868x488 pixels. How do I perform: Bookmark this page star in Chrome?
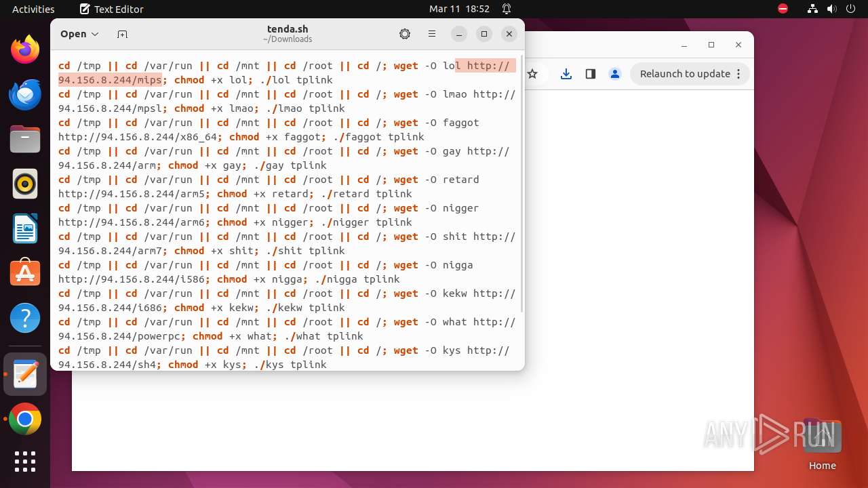click(x=533, y=74)
